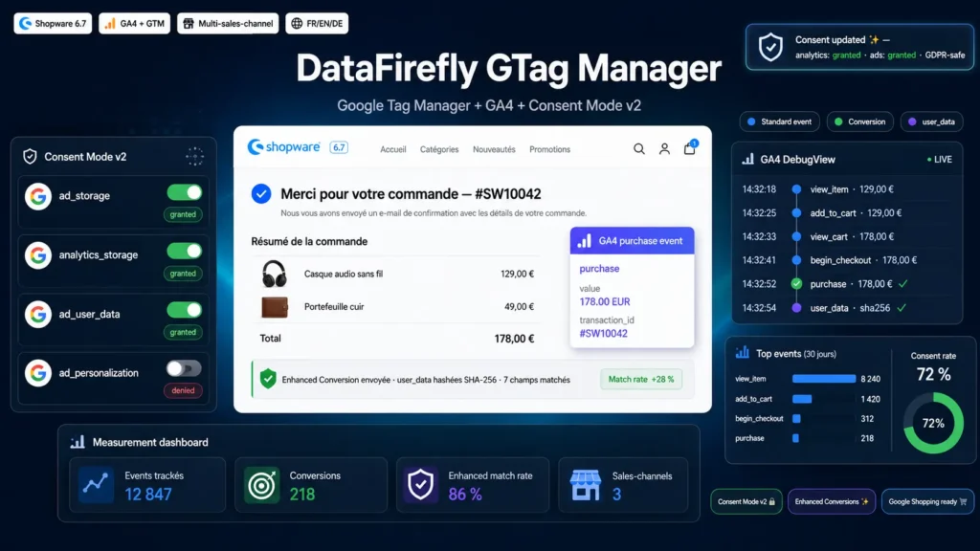Select the user_data sha256 DebugView row
This screenshot has height=551, width=980.
coord(847,308)
